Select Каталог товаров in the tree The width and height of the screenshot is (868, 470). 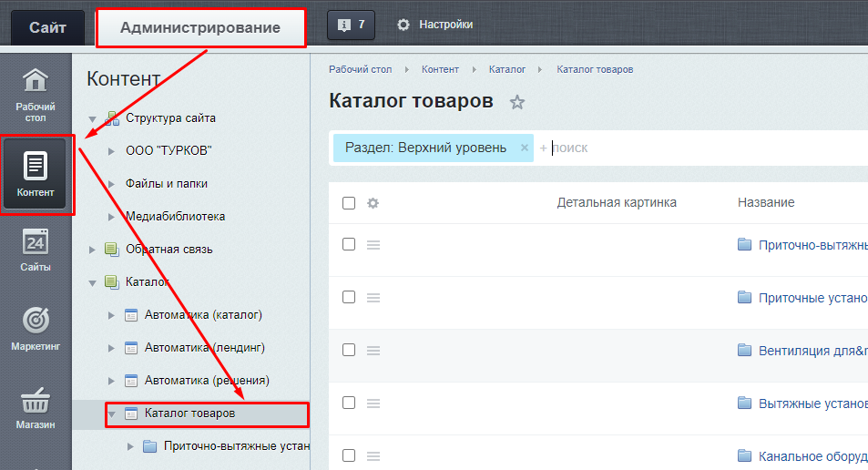pyautogui.click(x=189, y=414)
